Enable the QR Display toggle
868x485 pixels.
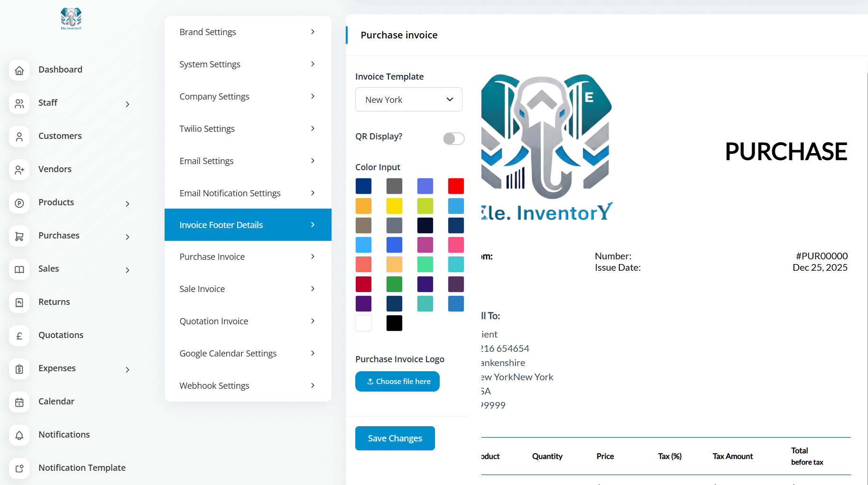click(x=453, y=138)
